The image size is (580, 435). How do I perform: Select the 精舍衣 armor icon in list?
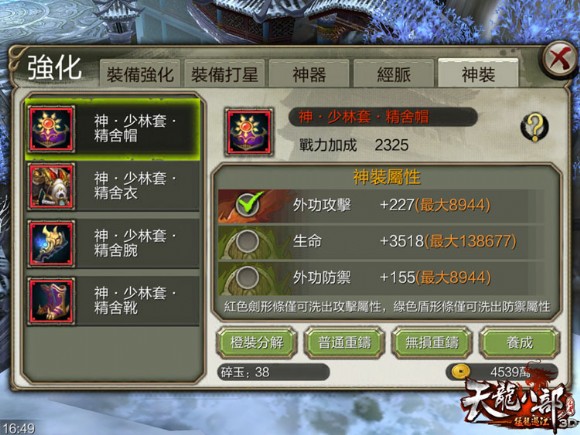point(52,186)
